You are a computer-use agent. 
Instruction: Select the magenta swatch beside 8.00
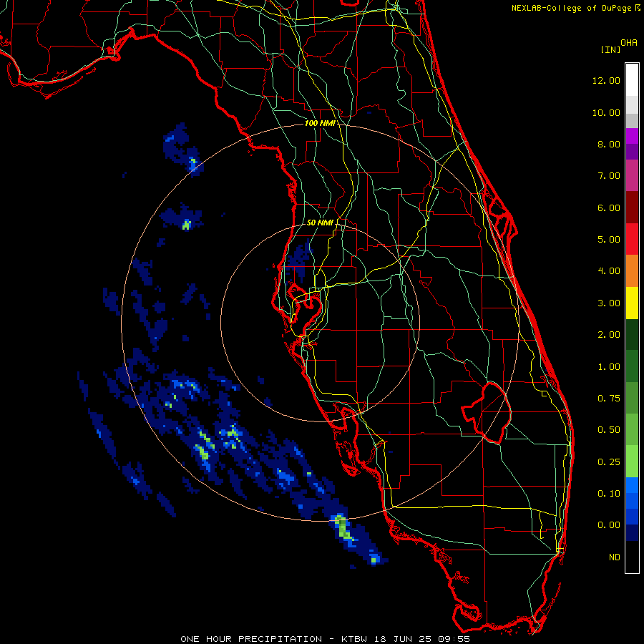click(x=632, y=136)
